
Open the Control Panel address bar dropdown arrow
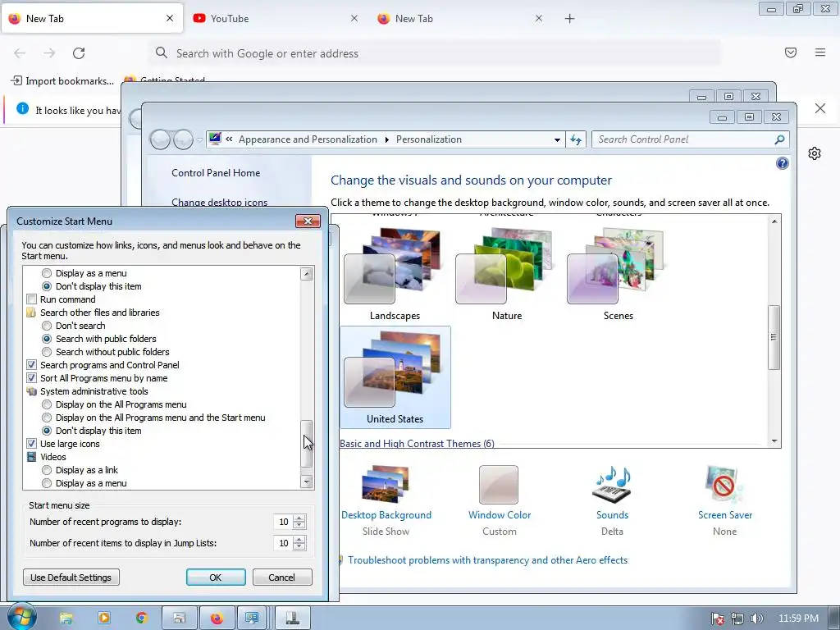pos(557,139)
